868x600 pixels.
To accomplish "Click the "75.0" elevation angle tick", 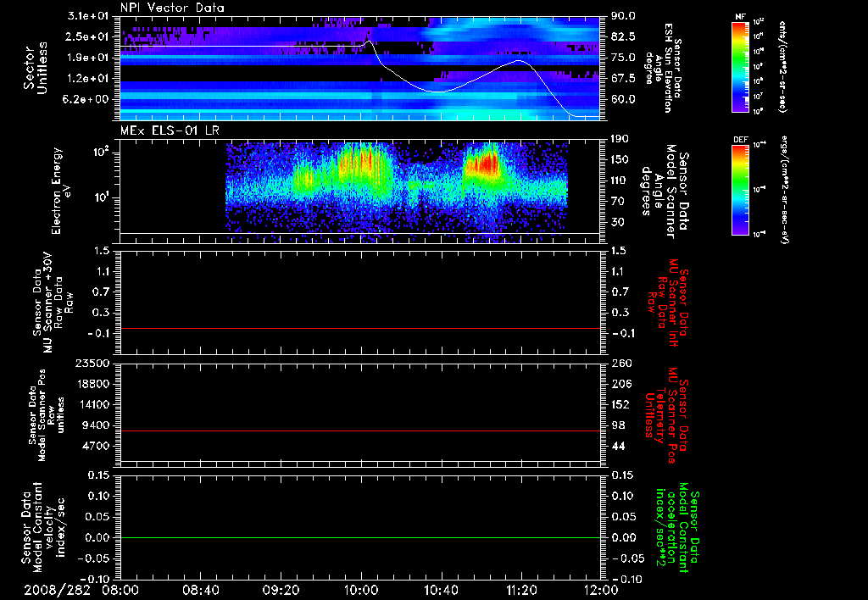I will pyautogui.click(x=623, y=58).
